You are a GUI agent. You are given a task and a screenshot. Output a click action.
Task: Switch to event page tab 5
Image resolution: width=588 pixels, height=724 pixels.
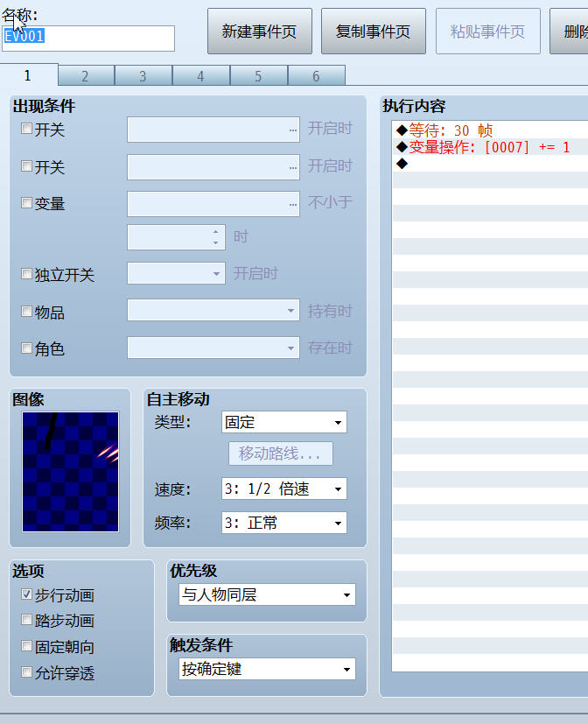click(258, 76)
